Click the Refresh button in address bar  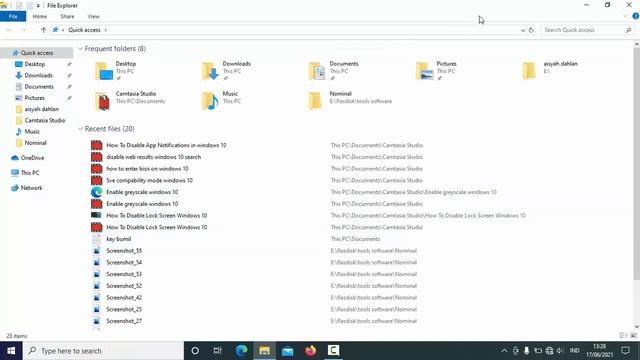point(531,30)
